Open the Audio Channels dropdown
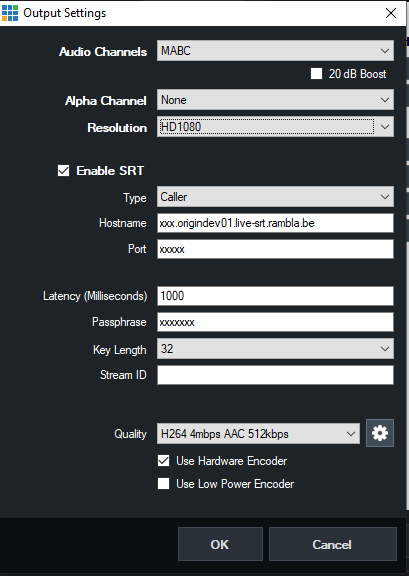The width and height of the screenshot is (409, 576). coord(275,51)
